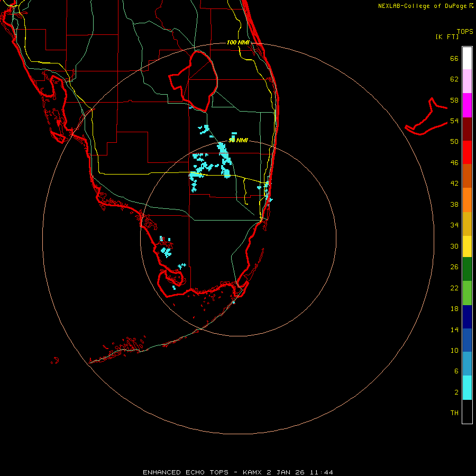
Task: Click legend value 50
Action: [454, 142]
